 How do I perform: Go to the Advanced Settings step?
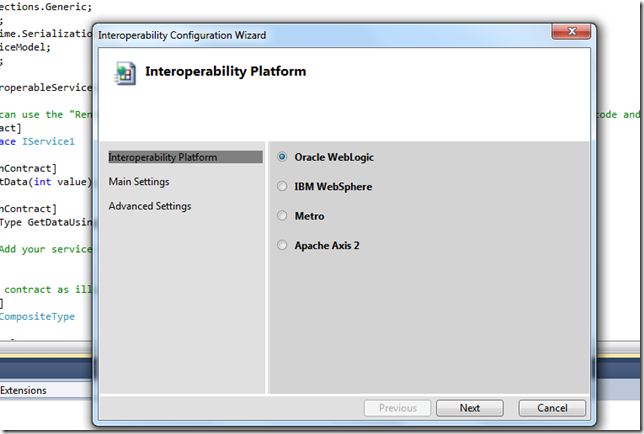tap(150, 206)
